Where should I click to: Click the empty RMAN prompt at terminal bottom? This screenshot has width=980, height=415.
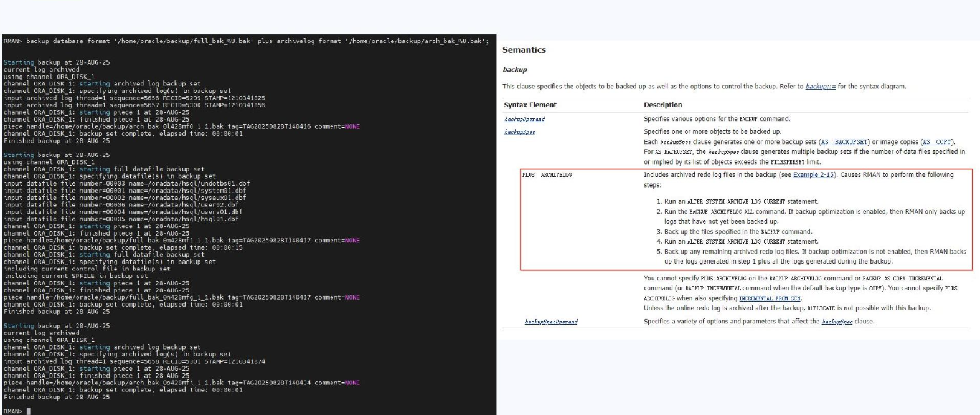(x=29, y=411)
